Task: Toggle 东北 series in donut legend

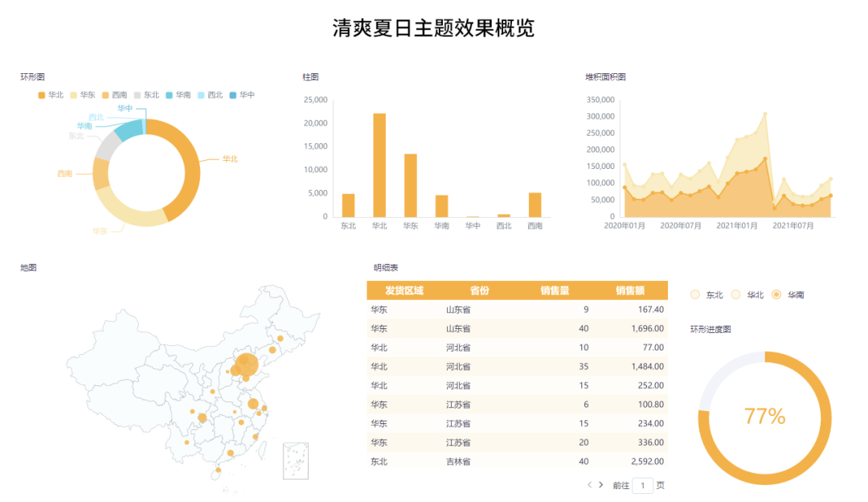Action: [x=146, y=95]
